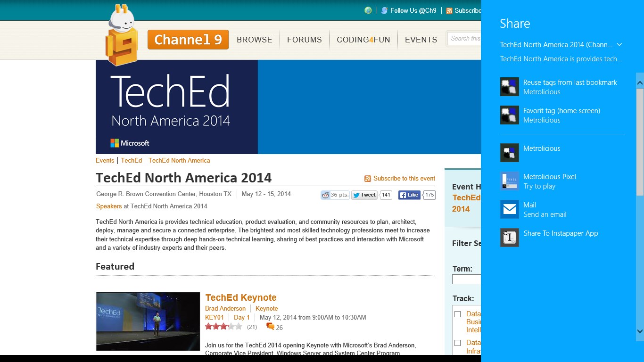The width and height of the screenshot is (644, 362).
Task: Open the EVENTS menu
Action: point(421,40)
